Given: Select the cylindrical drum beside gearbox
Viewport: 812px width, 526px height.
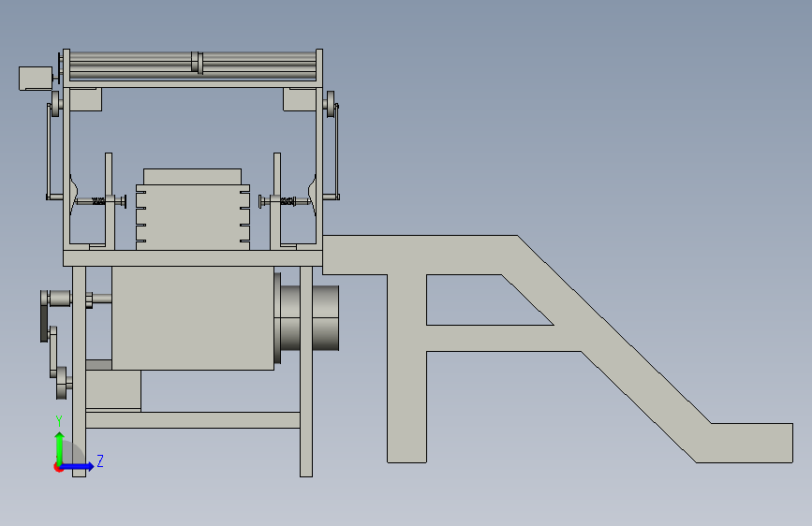Looking at the screenshot, I should (310, 318).
